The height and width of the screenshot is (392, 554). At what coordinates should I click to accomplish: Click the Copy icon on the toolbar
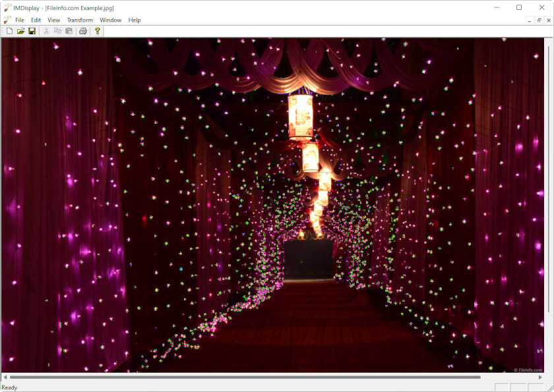[x=58, y=32]
